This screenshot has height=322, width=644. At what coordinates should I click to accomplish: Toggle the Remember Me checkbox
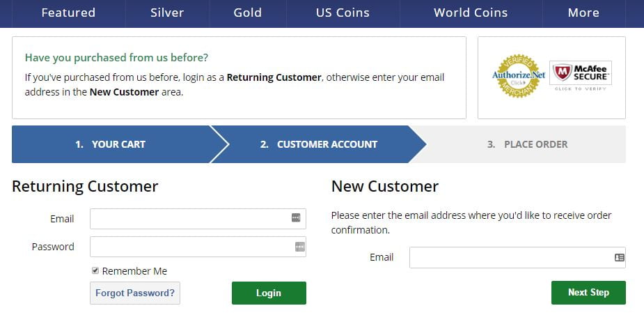click(x=95, y=270)
